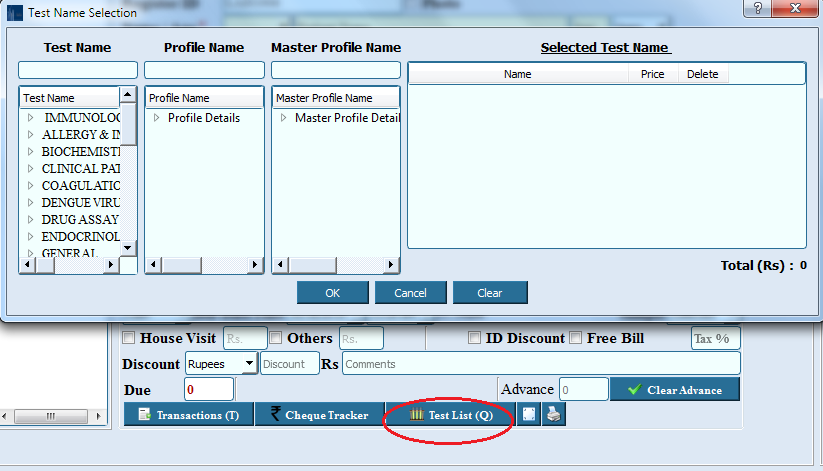The width and height of the screenshot is (823, 471).
Task: Expand the Master Profile Details node
Action: pos(284,118)
